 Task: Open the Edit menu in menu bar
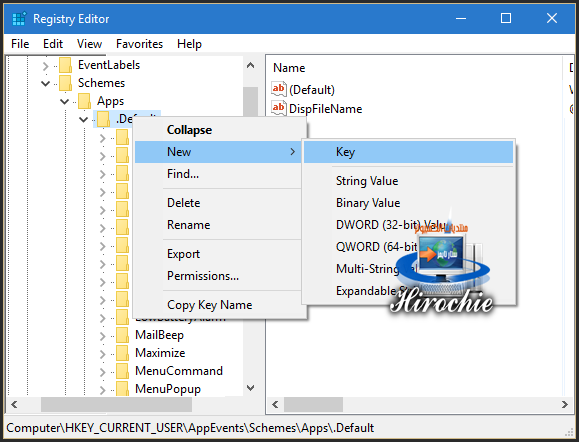pyautogui.click(x=53, y=44)
